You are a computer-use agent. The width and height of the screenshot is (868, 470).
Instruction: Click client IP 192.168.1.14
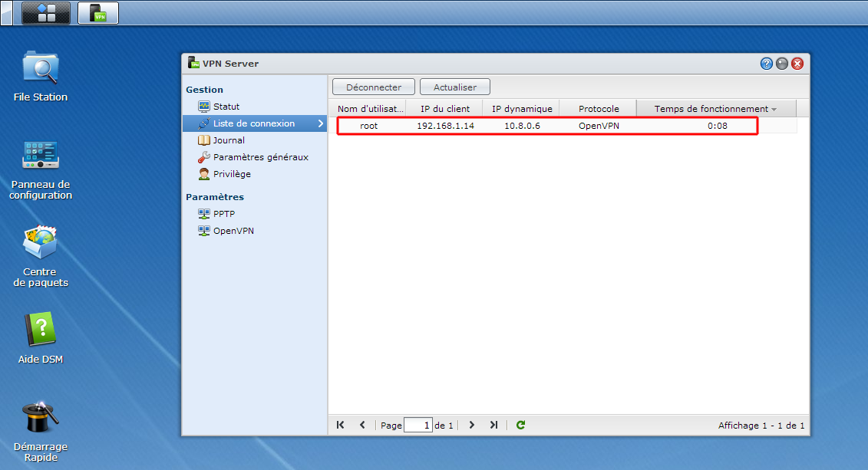(445, 126)
